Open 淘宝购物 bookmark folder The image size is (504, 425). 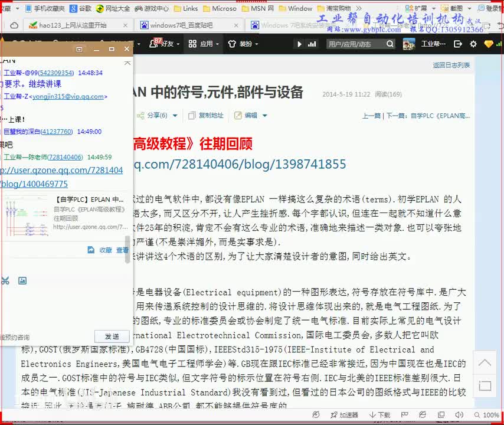pos(334,8)
